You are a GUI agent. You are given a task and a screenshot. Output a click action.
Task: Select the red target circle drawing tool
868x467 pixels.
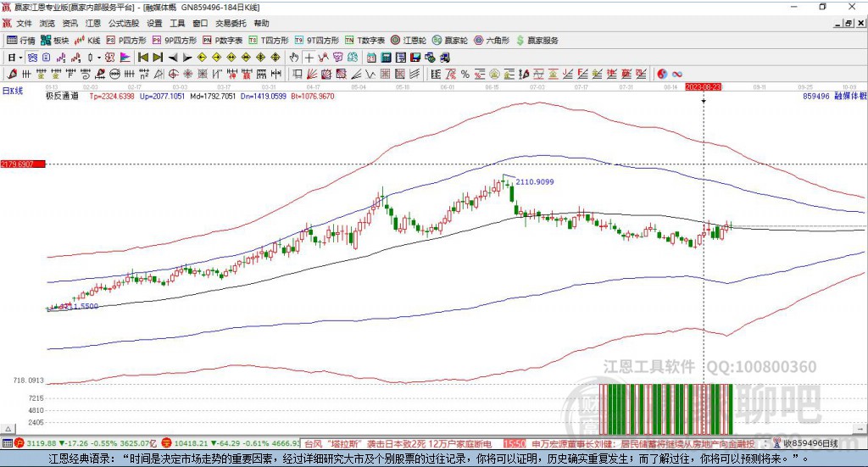point(173,74)
